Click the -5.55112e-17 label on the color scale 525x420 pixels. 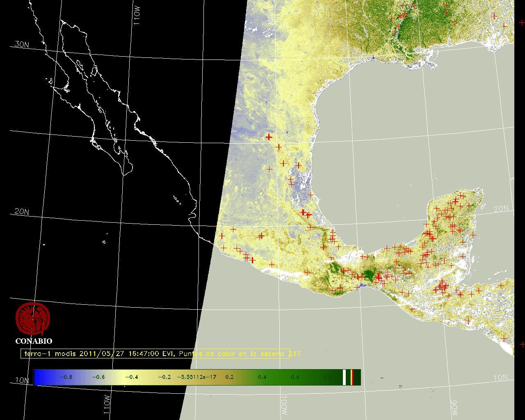[198, 377]
